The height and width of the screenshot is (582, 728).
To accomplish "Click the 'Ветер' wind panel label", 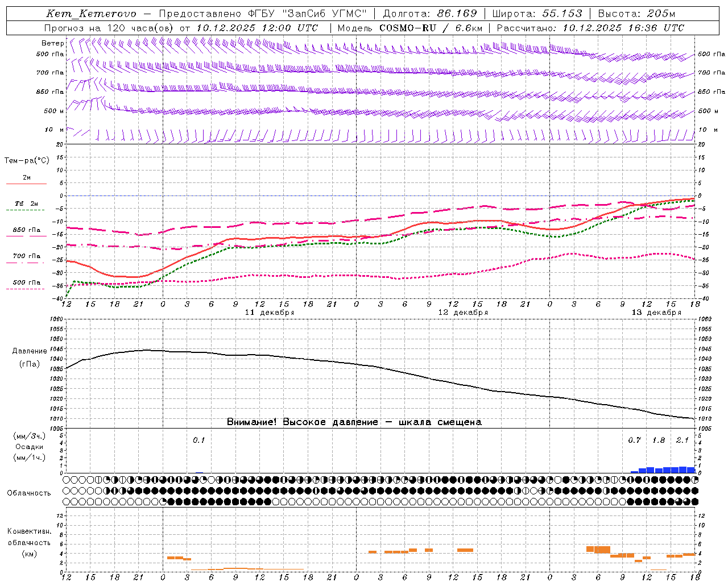I will point(52,43).
